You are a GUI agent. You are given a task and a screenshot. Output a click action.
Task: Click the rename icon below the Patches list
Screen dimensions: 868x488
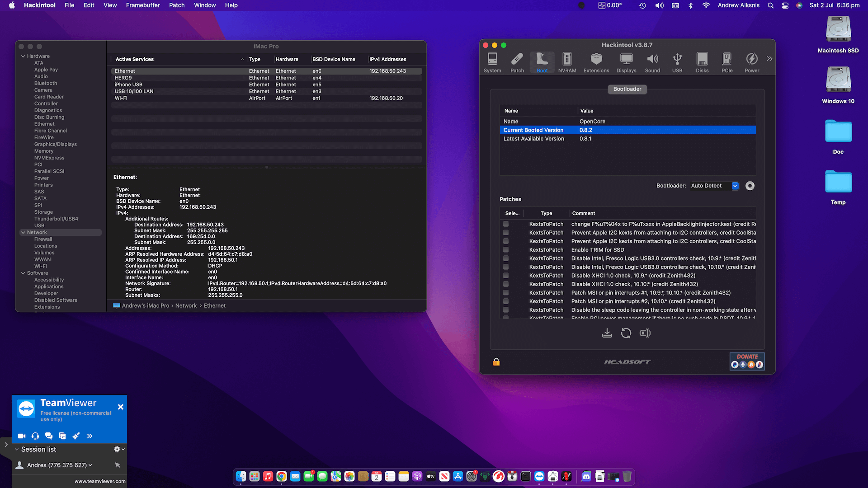645,333
